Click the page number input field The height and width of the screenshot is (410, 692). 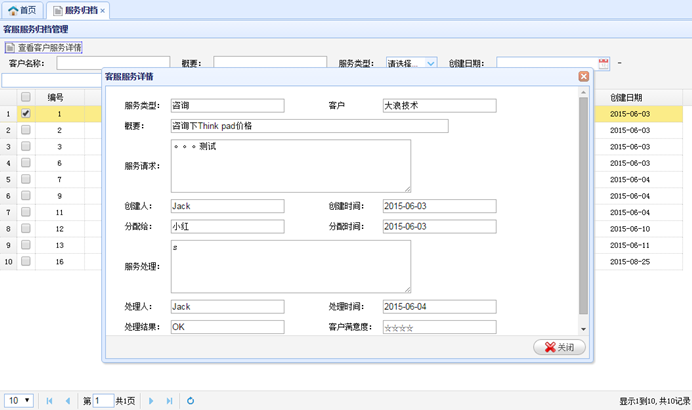pos(103,401)
